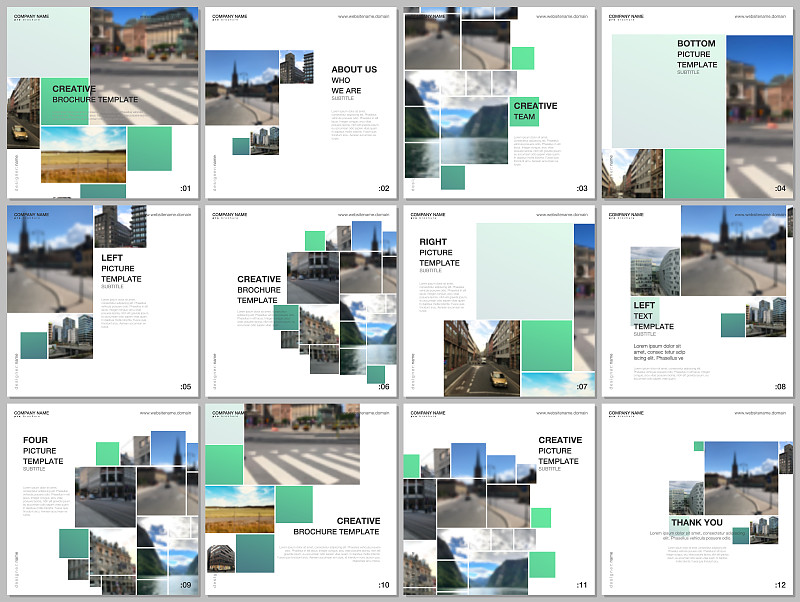Select the crosswalk street photo on page 10
800x602 pixels.
point(302,444)
